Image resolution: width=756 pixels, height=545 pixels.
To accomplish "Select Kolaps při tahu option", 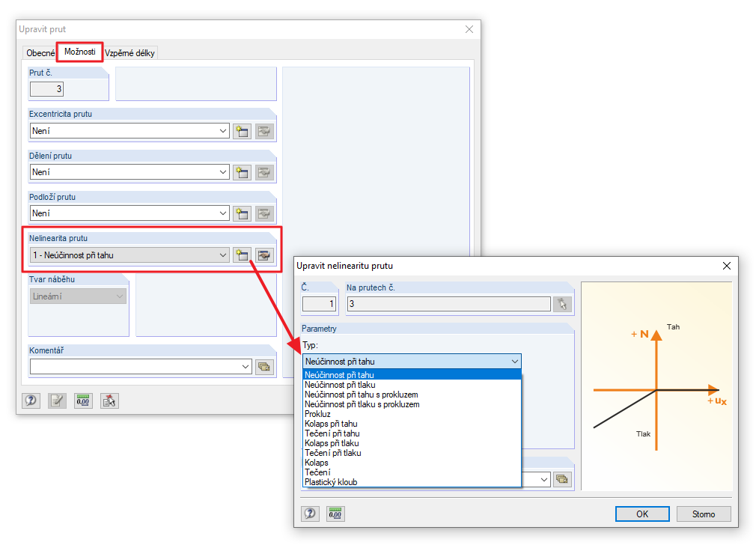I will [x=412, y=424].
